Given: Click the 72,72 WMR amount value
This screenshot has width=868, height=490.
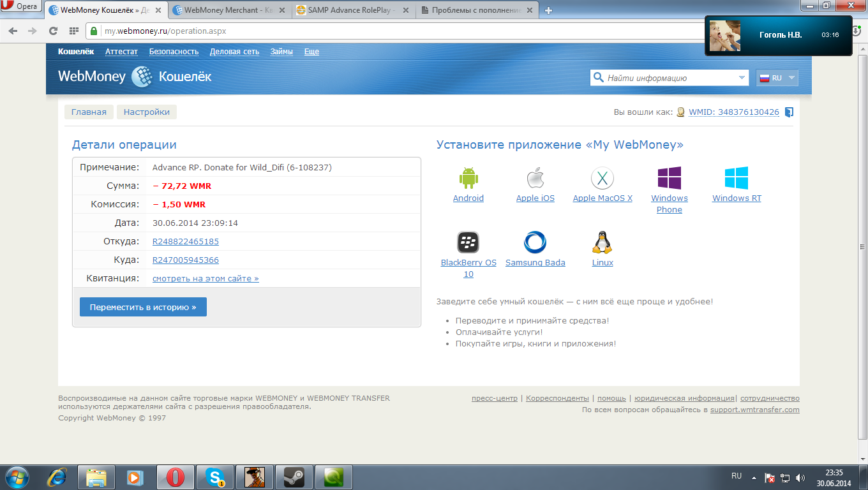Looking at the screenshot, I should click(182, 186).
